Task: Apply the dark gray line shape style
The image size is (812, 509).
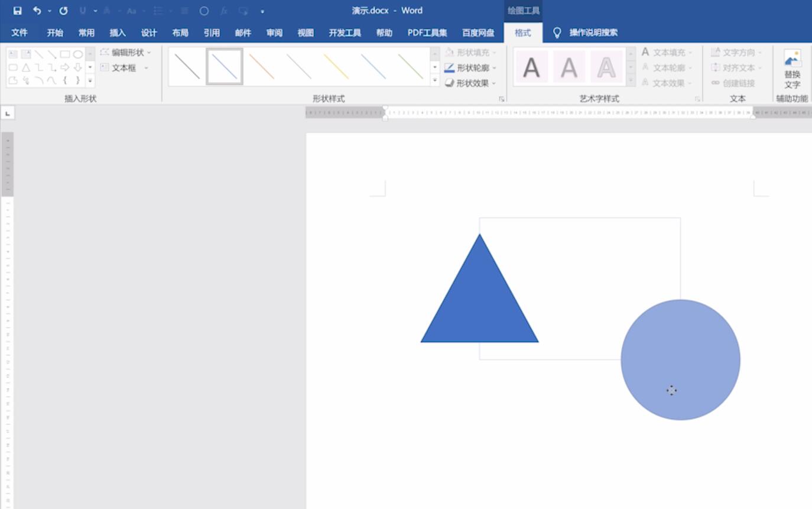Action: (x=187, y=67)
